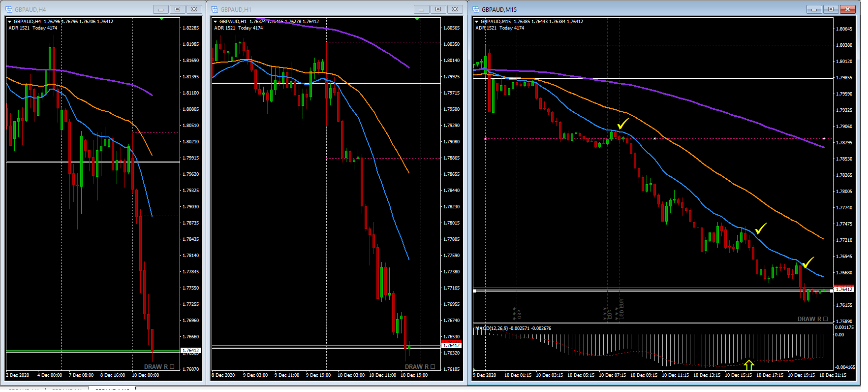The width and height of the screenshot is (868, 392).
Task: Click the ADR 1521 text in M15 chart
Action: click(x=486, y=28)
